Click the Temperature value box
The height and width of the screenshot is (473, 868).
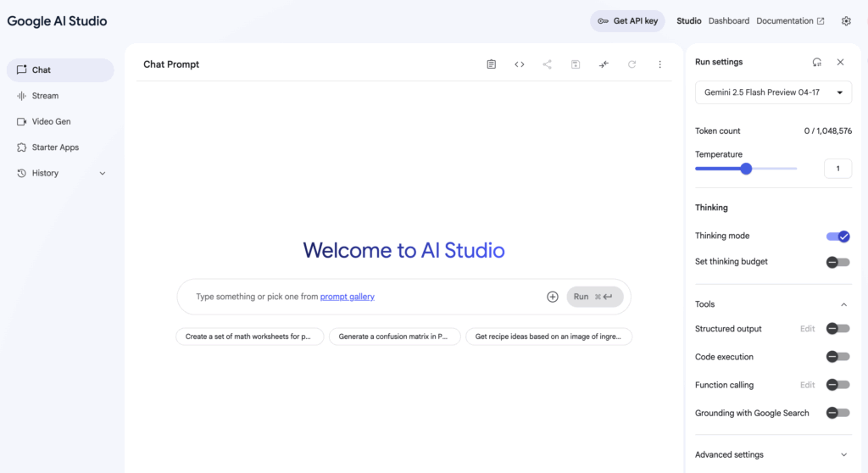837,169
